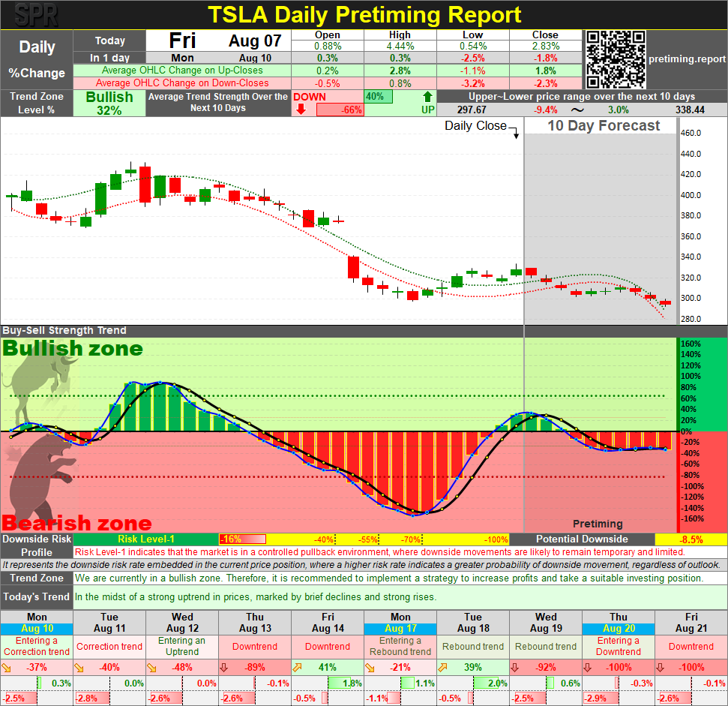Screen dimensions: 728x706
Task: Click the down arrow beside -89% for Aug 13
Action: [224, 668]
